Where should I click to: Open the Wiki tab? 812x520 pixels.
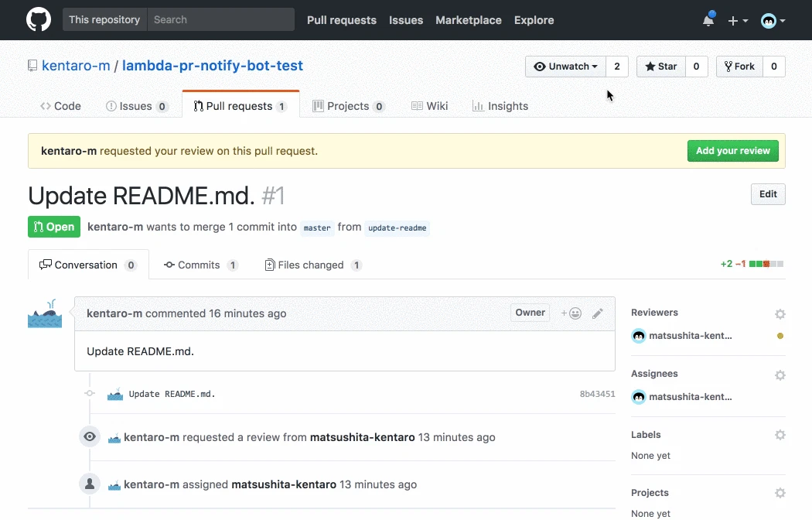pyautogui.click(x=429, y=106)
